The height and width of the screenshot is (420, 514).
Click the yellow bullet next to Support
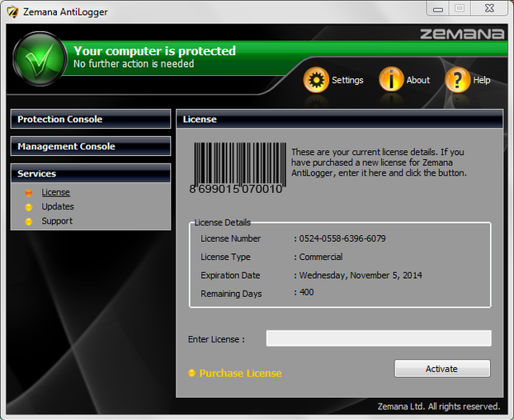coord(29,221)
